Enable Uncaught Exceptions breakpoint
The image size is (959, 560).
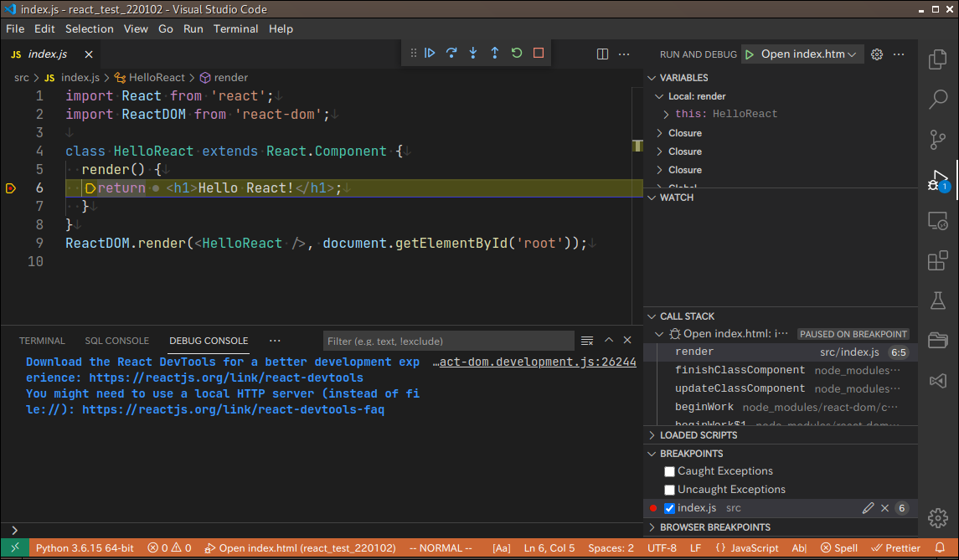tap(670, 490)
